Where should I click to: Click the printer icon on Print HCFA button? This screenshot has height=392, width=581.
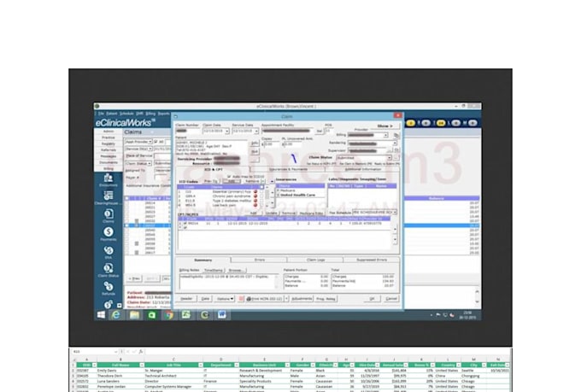[249, 299]
